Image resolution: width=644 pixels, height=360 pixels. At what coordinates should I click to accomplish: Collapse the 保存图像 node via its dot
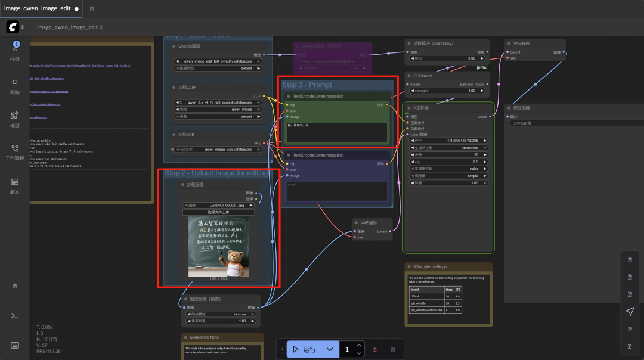point(509,108)
